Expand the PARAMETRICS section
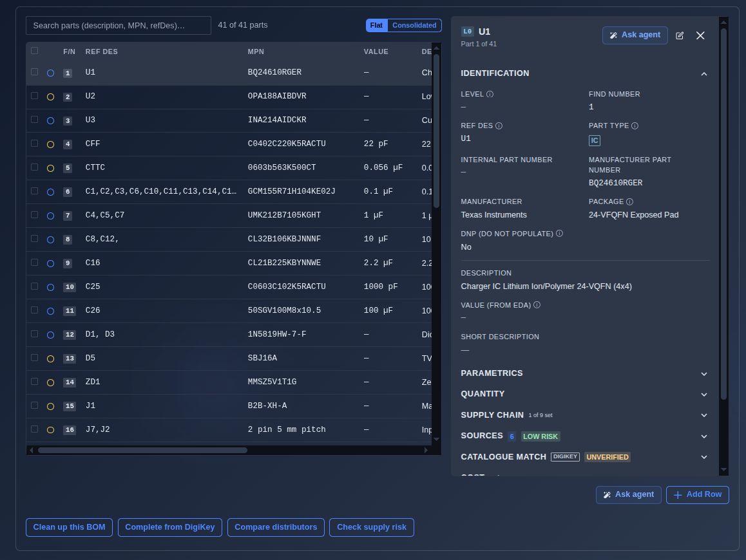The height and width of the screenshot is (560, 746). click(x=704, y=374)
